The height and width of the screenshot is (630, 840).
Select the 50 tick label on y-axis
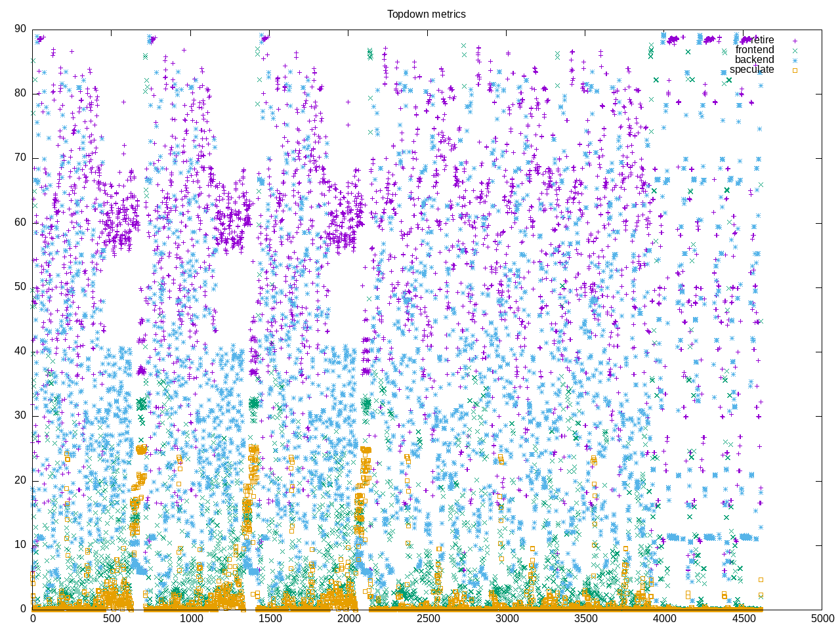20,287
